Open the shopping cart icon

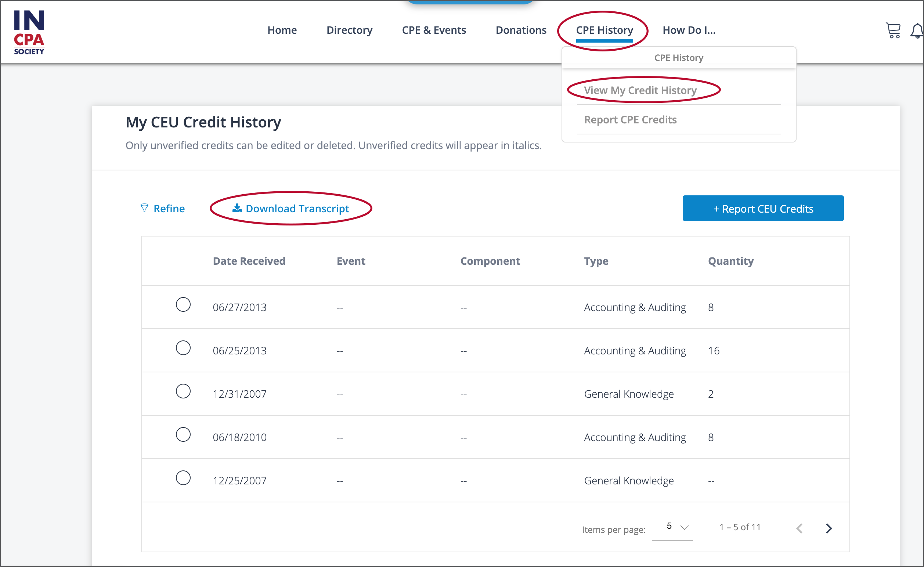[x=893, y=31]
